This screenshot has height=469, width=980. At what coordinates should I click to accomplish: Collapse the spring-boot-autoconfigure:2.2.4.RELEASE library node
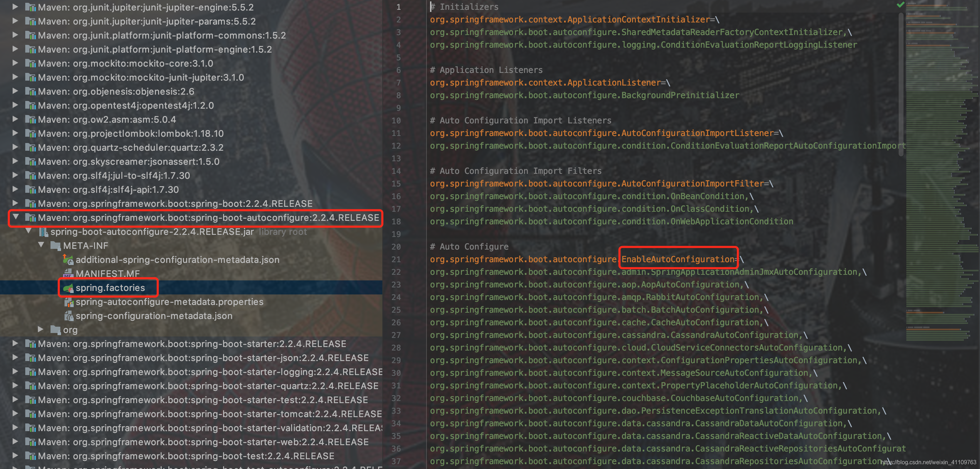(15, 217)
